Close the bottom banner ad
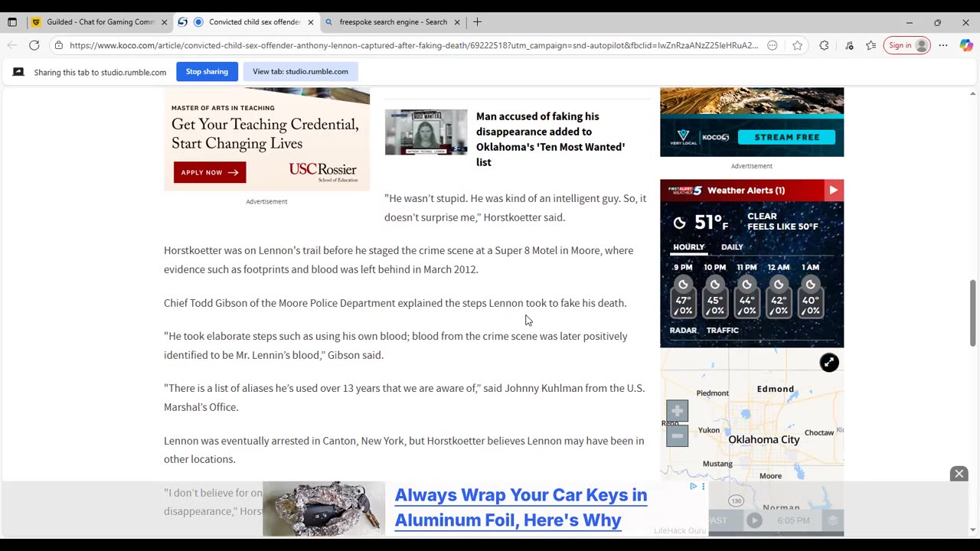Image resolution: width=980 pixels, height=551 pixels. point(959,474)
